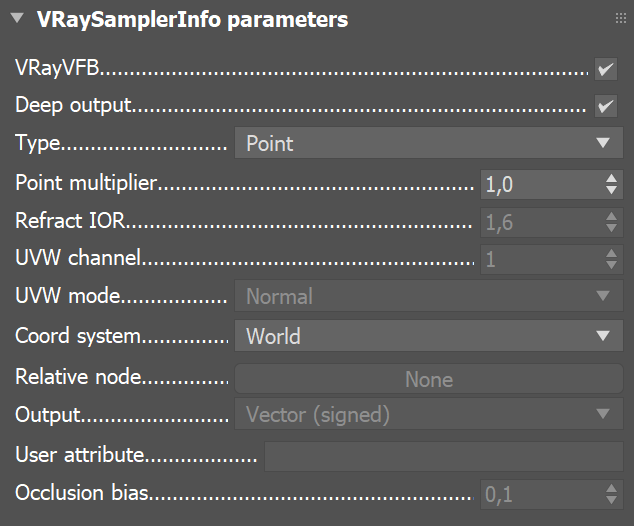Decrease Point multiplier with down arrow
The image size is (634, 526).
[x=611, y=190]
